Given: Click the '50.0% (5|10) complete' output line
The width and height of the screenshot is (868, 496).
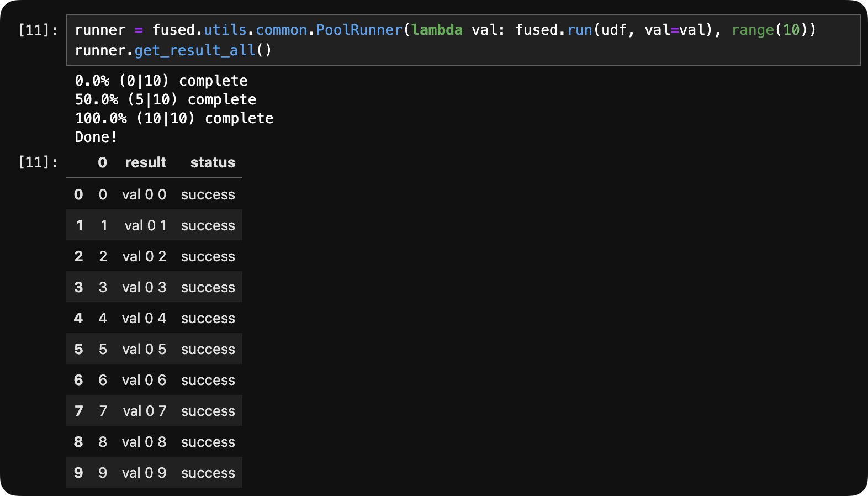Looking at the screenshot, I should pos(166,99).
